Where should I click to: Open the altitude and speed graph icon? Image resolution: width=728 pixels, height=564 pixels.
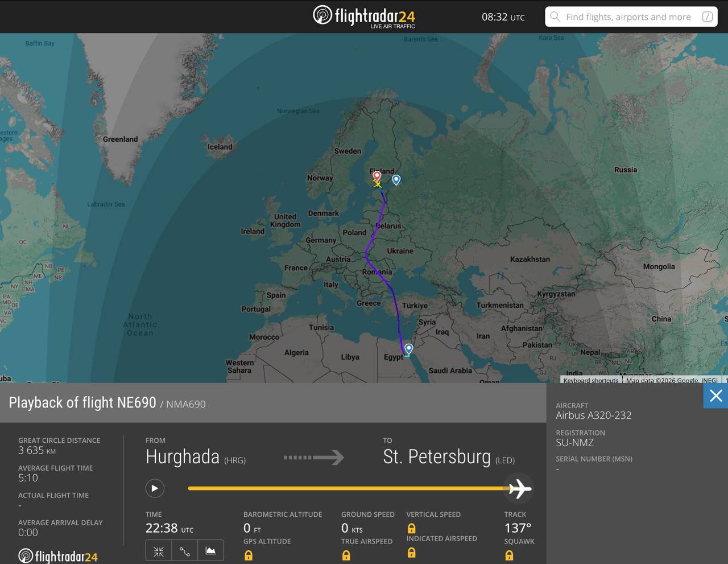210,551
